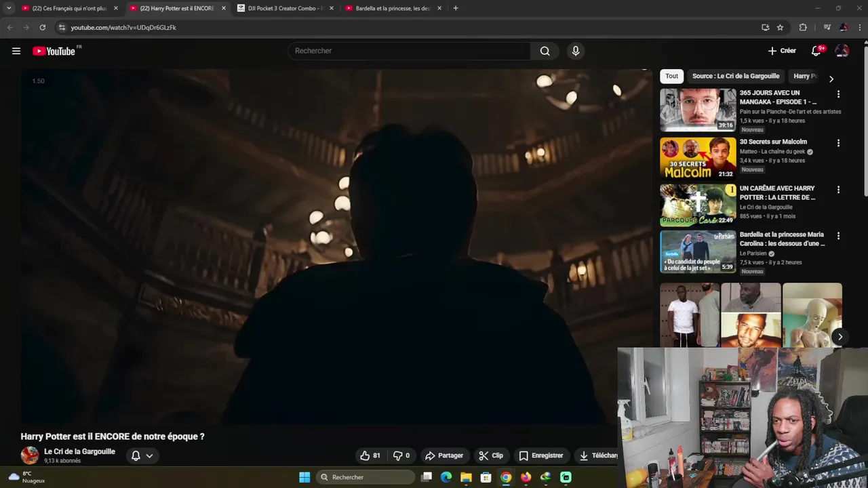Go to the YouTube home logo
The width and height of the screenshot is (868, 488).
[54, 51]
